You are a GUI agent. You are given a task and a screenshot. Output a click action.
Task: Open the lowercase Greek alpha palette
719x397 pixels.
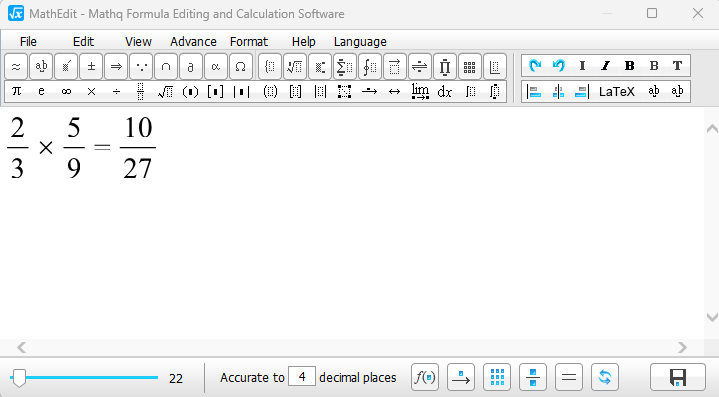click(x=216, y=66)
